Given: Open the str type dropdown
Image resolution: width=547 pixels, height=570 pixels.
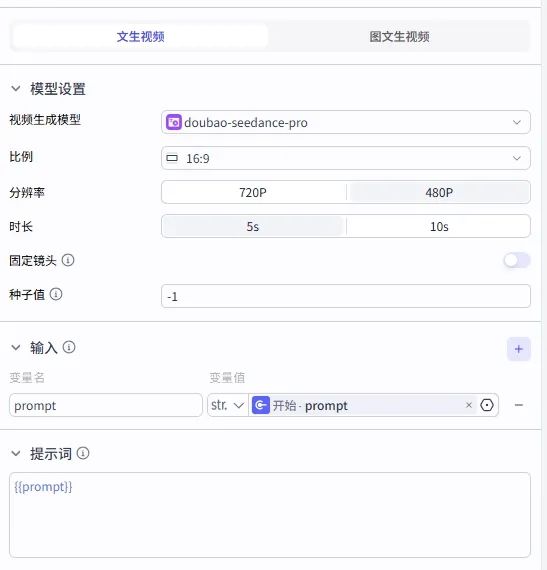Looking at the screenshot, I should tap(228, 405).
